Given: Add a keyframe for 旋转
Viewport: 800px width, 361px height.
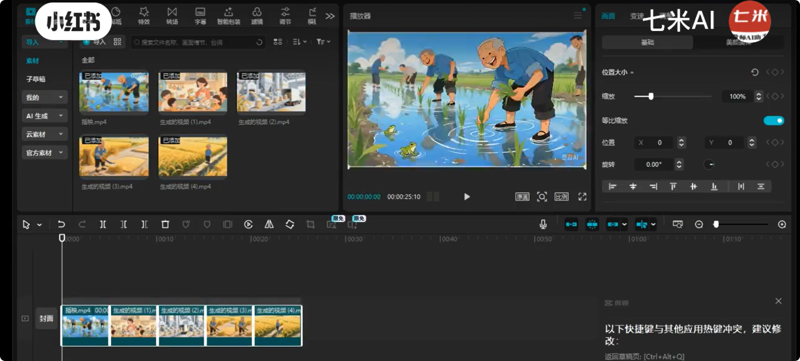Looking at the screenshot, I should pyautogui.click(x=775, y=164).
